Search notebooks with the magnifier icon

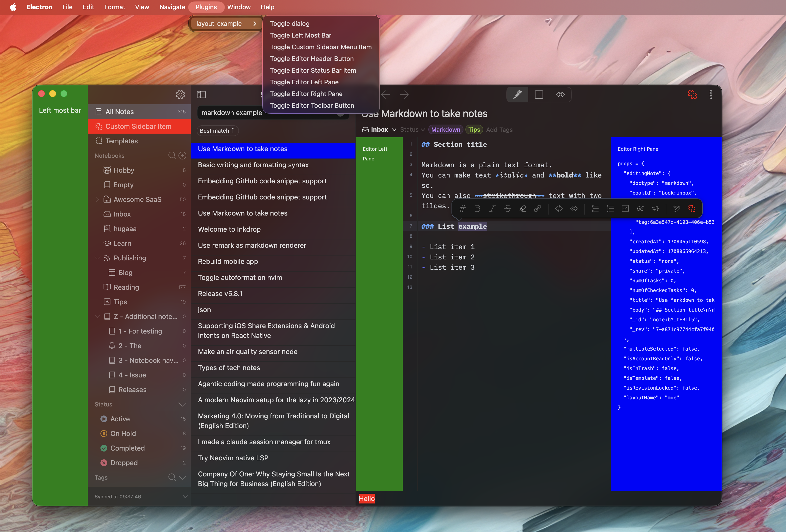[172, 156]
